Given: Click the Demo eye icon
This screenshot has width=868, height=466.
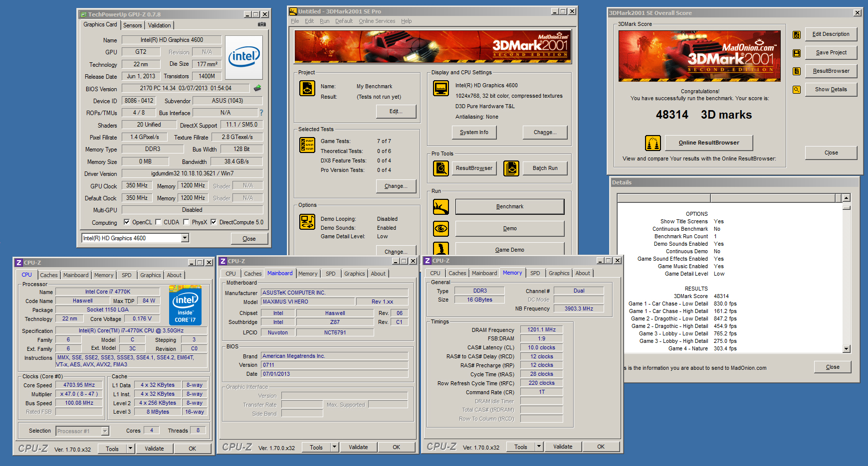Looking at the screenshot, I should [441, 229].
